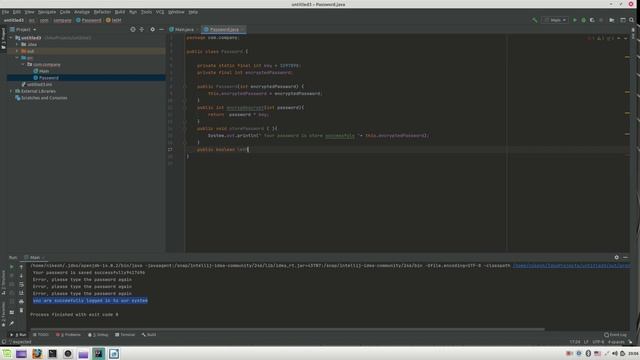
Task: Open Firefox in the taskbar
Action: 37,353
